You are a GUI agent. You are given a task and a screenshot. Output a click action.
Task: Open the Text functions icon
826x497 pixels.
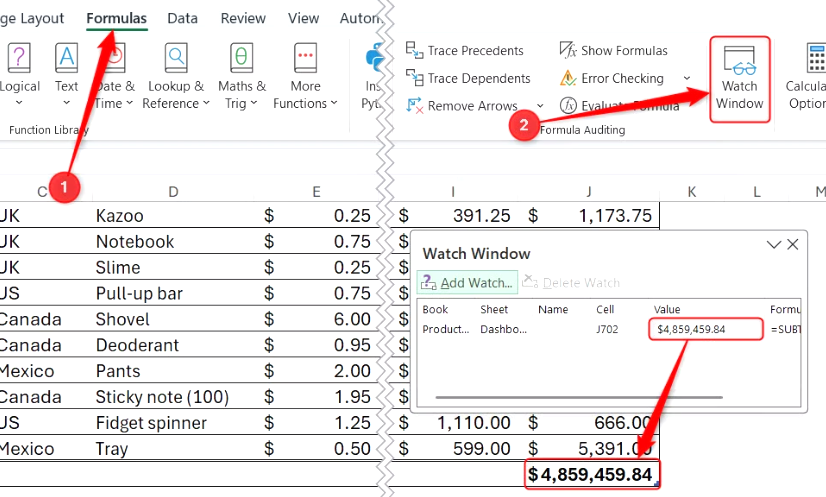(66, 57)
